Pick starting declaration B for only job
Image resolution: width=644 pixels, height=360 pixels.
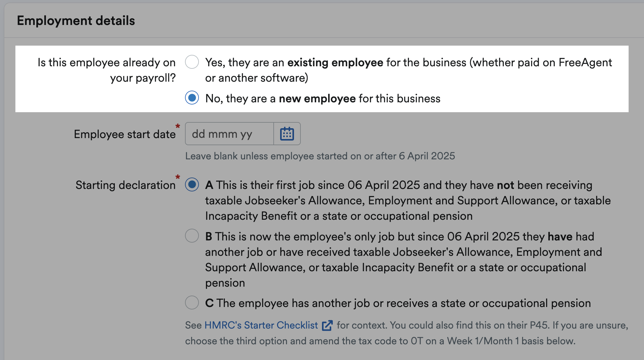click(192, 236)
